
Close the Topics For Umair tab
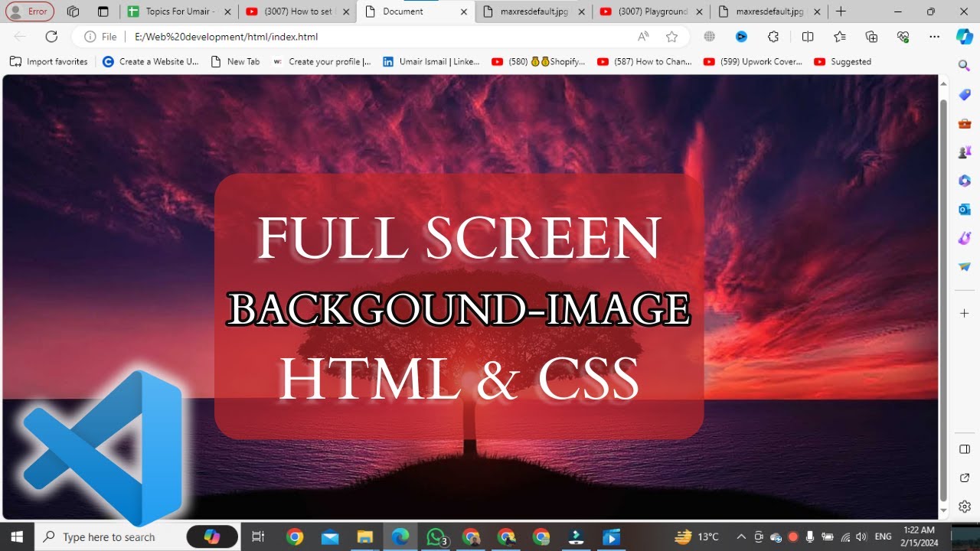pyautogui.click(x=227, y=11)
